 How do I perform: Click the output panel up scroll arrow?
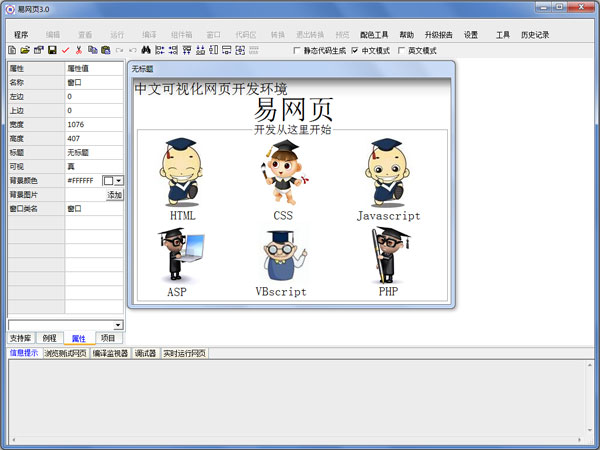point(590,365)
